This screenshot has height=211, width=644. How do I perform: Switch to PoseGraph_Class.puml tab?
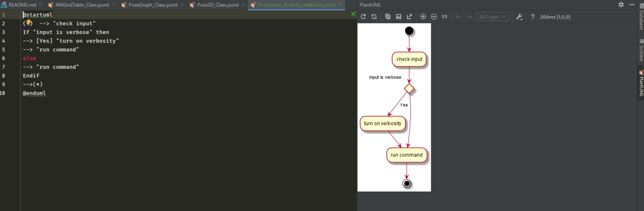click(153, 4)
